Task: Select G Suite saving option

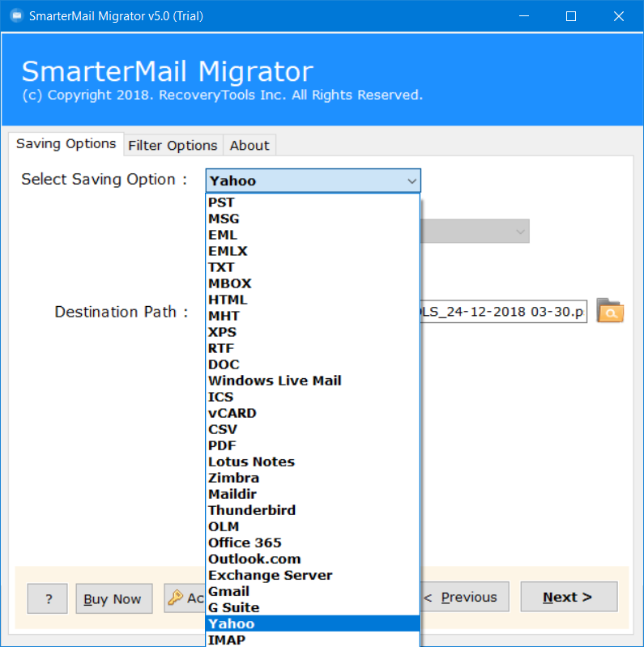Action: (x=313, y=607)
